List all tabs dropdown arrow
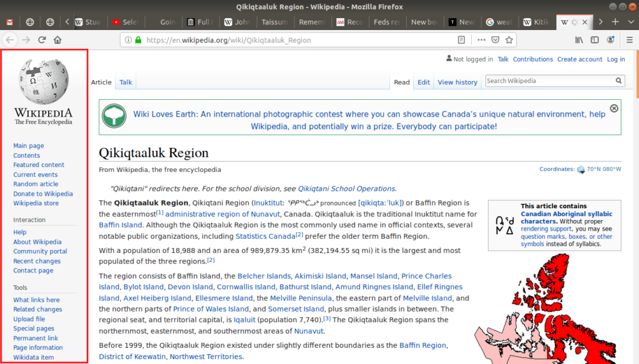The height and width of the screenshot is (364, 639). tap(631, 22)
